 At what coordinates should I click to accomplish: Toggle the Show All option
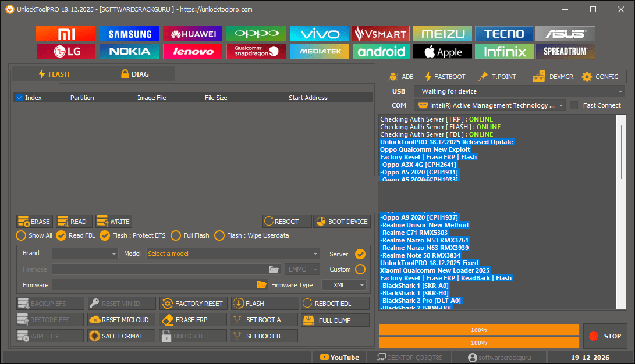click(21, 235)
